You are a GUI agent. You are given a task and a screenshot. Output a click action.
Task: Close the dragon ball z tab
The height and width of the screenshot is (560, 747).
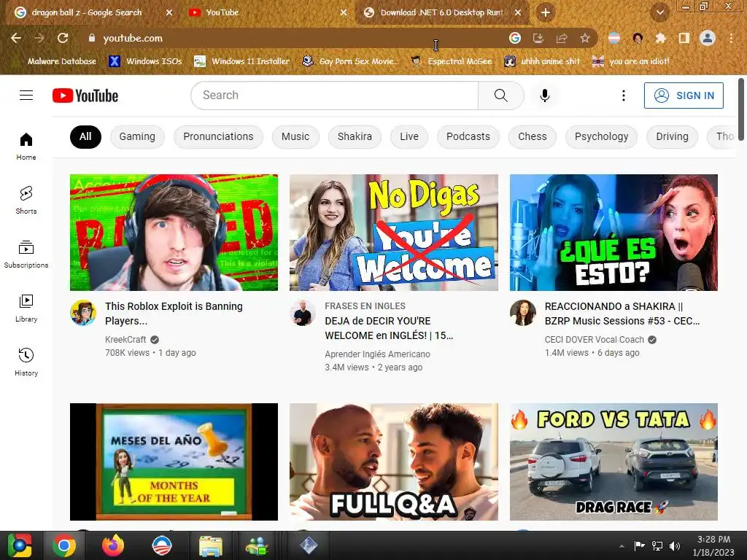(x=169, y=12)
